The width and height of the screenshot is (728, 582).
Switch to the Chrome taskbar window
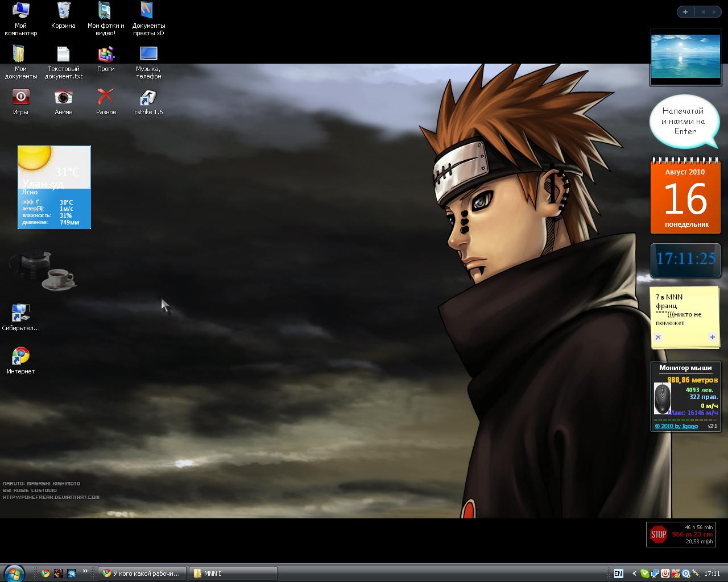141,573
